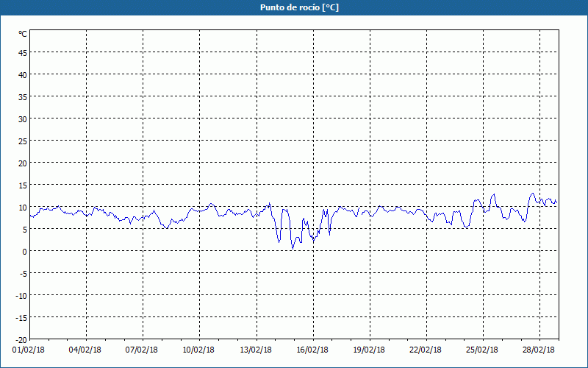
Task: Click the y-axis value 30
Action: (23, 119)
